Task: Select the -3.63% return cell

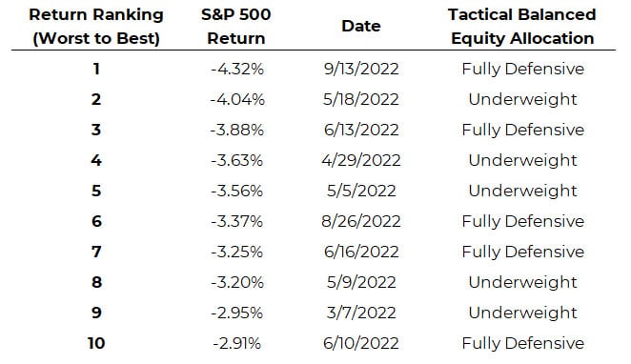Action: tap(237, 160)
